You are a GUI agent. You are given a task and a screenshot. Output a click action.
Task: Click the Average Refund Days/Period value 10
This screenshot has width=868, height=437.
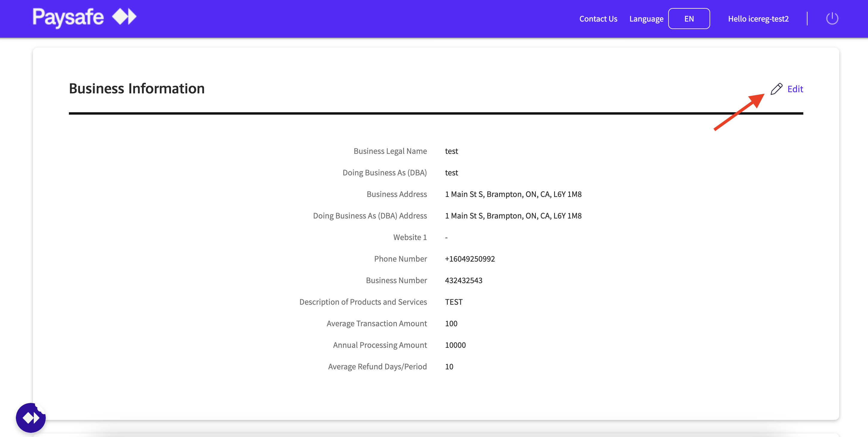click(x=449, y=366)
